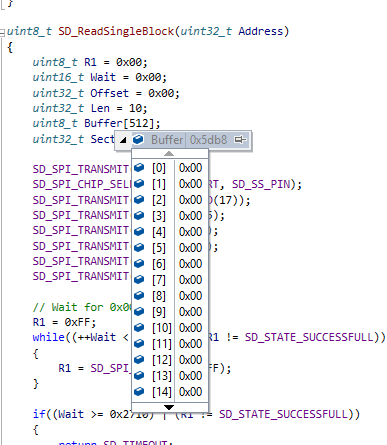Select the value 0x00 of element [12]

pos(190,360)
